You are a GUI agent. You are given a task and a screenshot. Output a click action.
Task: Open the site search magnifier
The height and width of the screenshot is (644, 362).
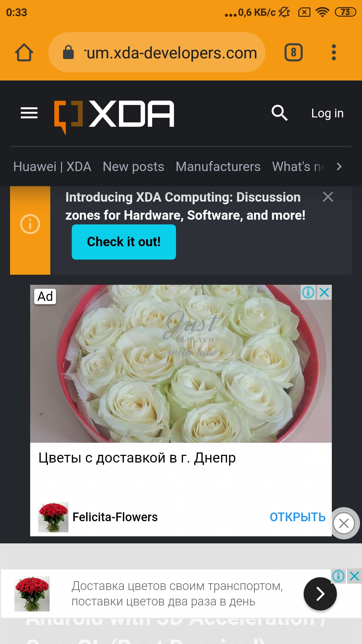(x=280, y=113)
